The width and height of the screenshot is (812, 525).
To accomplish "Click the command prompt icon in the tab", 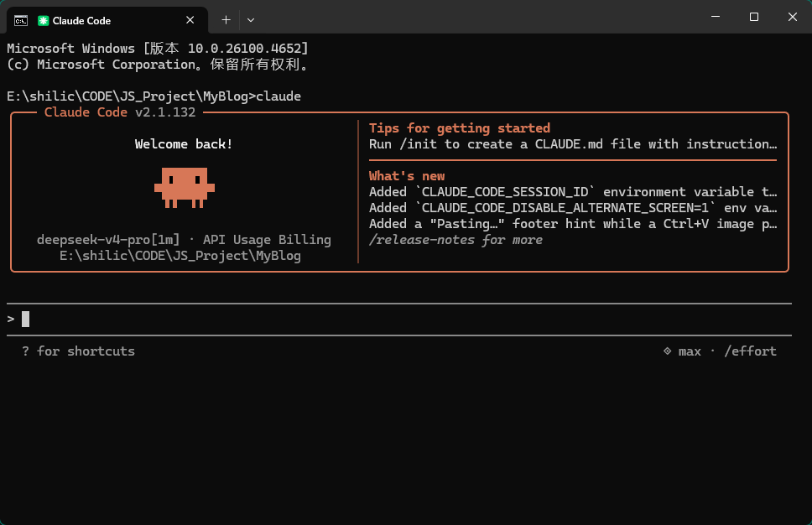I will 21,21.
